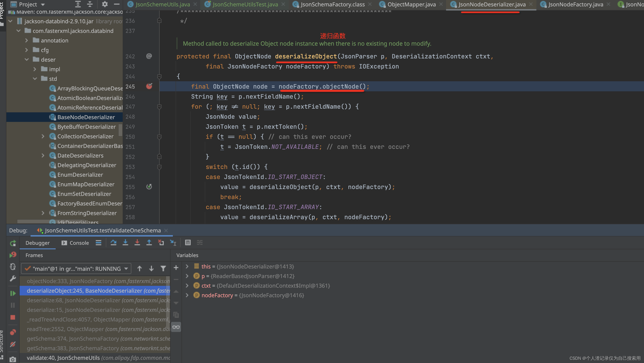Switch to the ObjectMapper.java tab
The width and height of the screenshot is (644, 363).
[411, 4]
